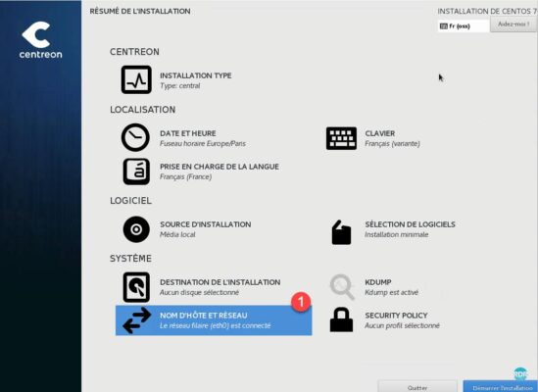Click the network arrows icon

click(x=136, y=320)
